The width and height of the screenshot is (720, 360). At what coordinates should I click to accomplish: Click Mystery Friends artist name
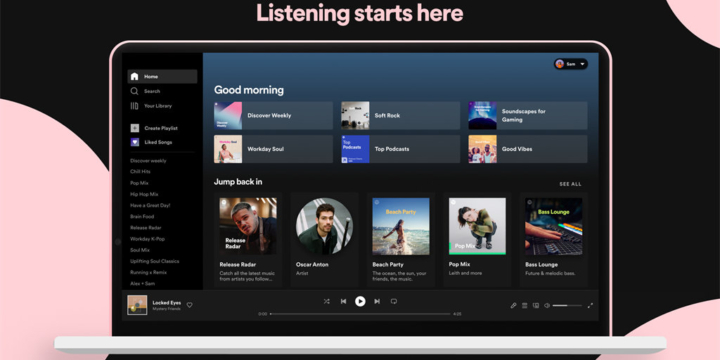166,309
